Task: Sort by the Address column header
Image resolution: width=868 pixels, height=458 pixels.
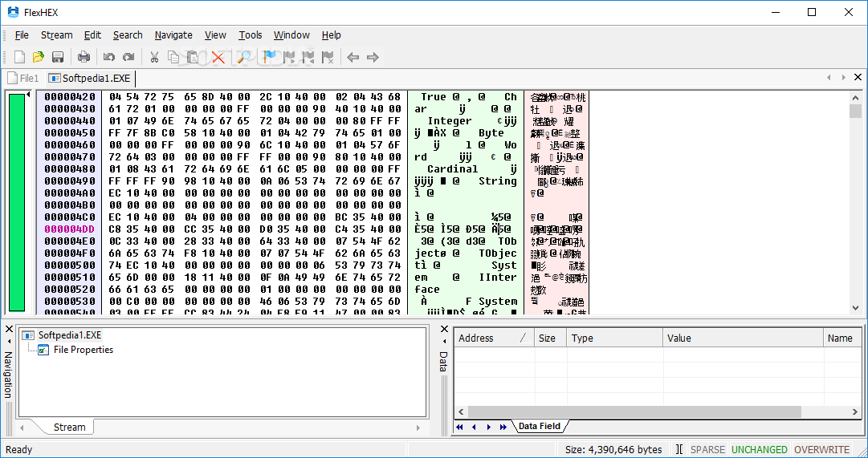Action: (x=494, y=338)
